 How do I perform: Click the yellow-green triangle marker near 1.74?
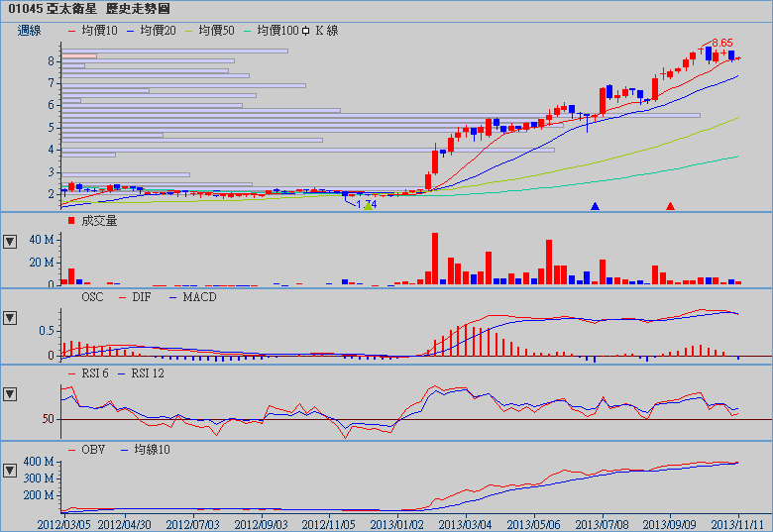tap(368, 206)
